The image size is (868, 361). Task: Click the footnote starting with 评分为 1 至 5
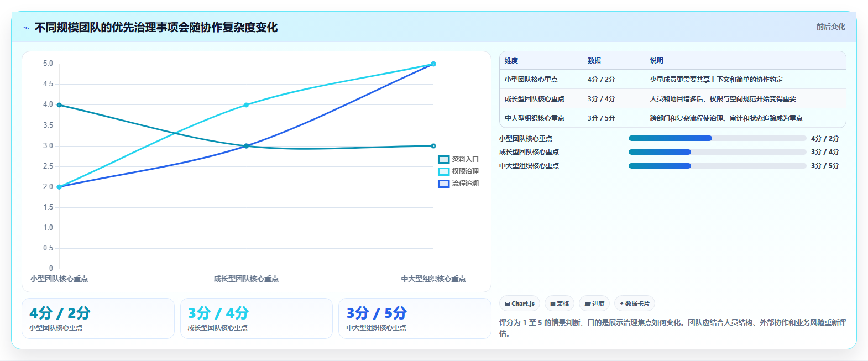coord(672,328)
